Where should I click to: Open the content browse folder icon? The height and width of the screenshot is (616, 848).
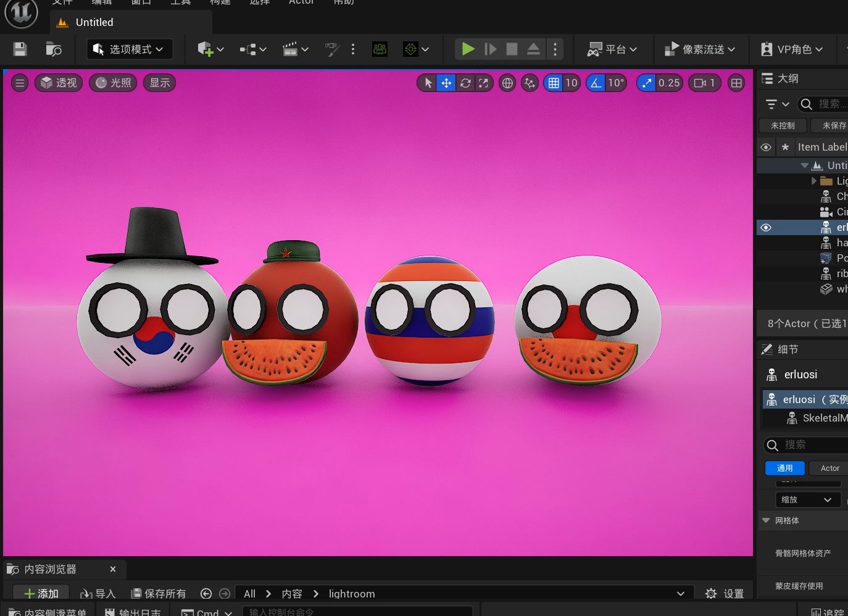tap(54, 49)
